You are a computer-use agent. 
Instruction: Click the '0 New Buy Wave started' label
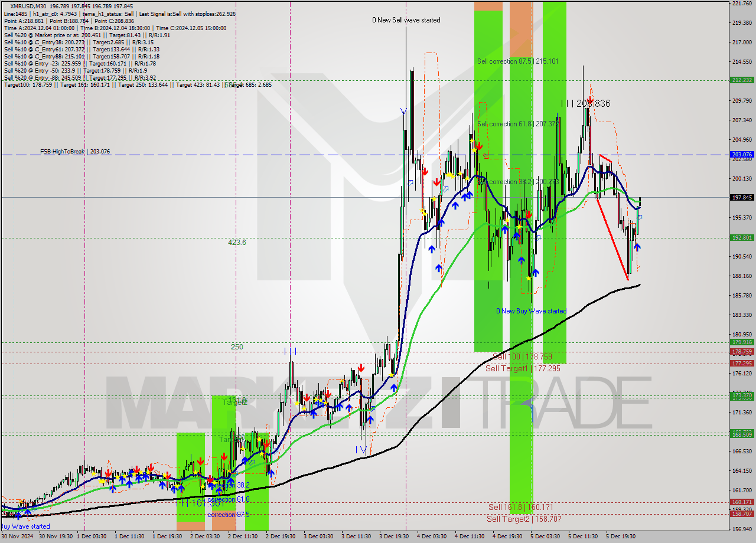(531, 311)
